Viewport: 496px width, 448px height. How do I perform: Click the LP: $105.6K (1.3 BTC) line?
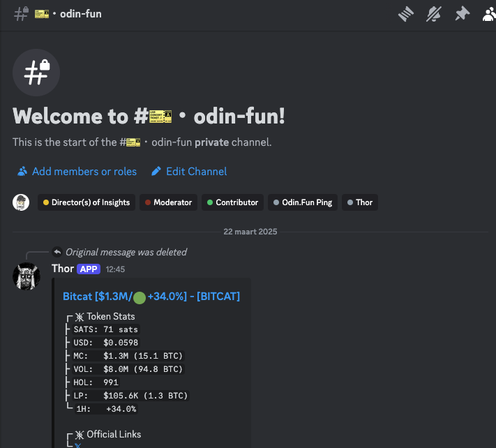[x=130, y=396]
